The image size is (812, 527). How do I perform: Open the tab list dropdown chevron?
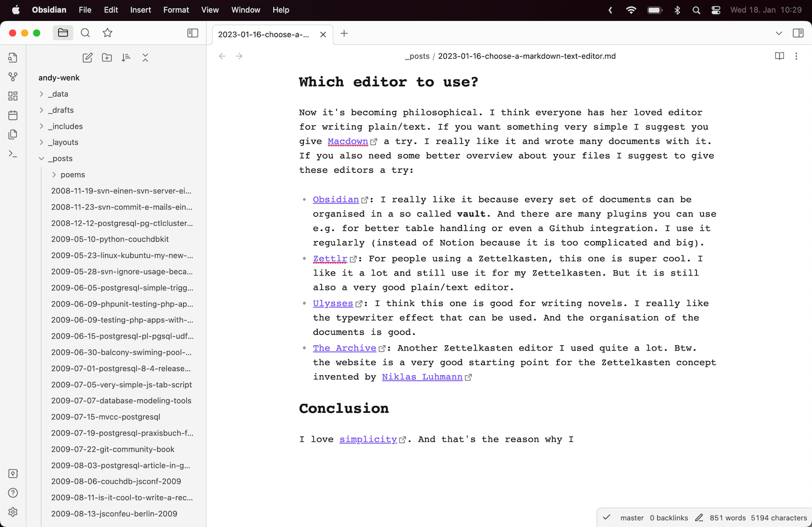coord(779,33)
